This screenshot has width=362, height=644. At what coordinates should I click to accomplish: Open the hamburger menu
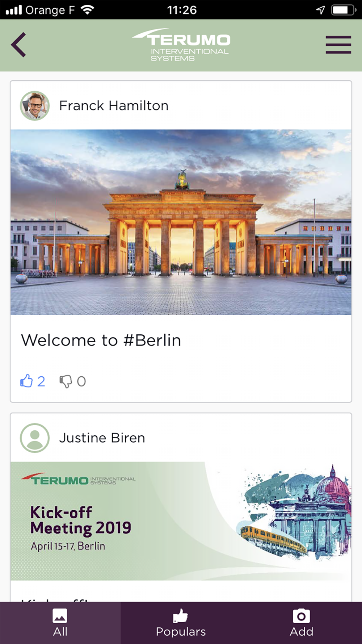338,45
